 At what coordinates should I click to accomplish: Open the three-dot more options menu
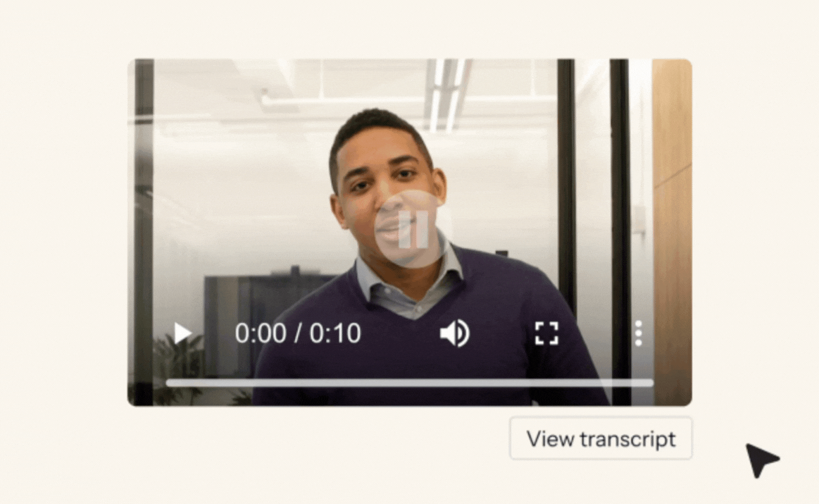(x=638, y=333)
